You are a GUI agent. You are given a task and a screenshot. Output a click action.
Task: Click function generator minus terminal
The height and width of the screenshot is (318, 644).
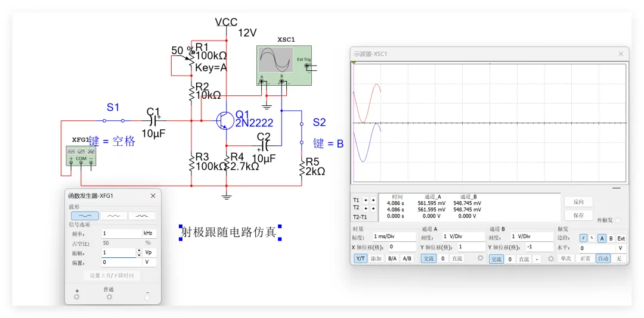click(147, 298)
